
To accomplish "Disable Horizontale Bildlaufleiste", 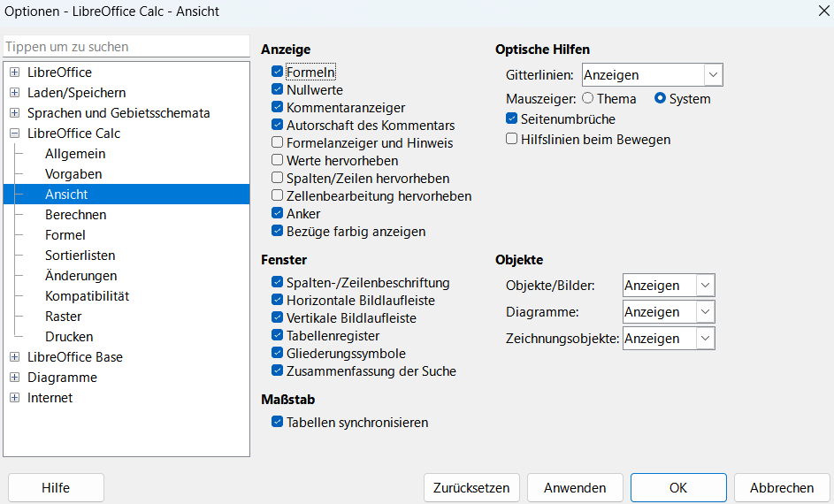I will click(277, 300).
